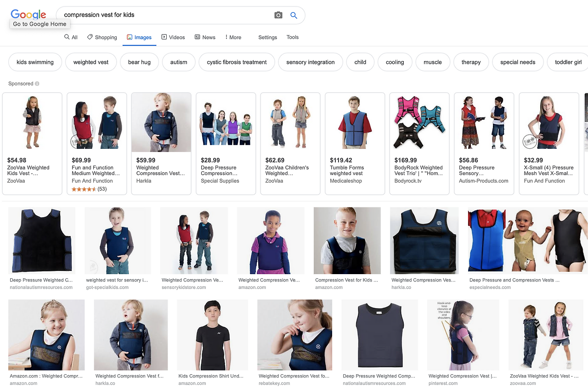This screenshot has width=588, height=388.
Task: Click the Sponsored info icon
Action: [x=37, y=84]
